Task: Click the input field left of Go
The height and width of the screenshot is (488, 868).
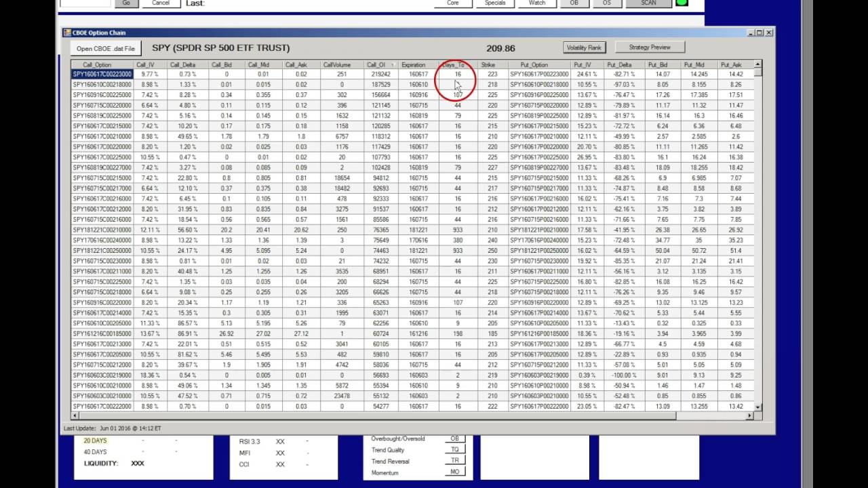Action: (85, 3)
